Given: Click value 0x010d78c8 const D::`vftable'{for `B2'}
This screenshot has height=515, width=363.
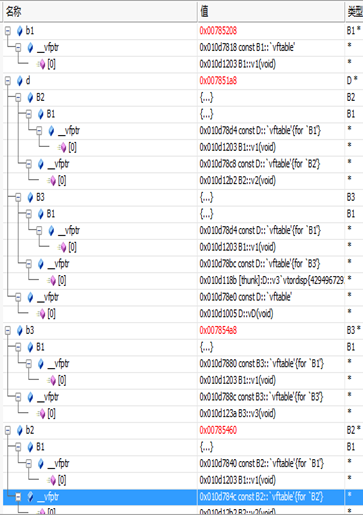Looking at the screenshot, I should pos(260,164).
